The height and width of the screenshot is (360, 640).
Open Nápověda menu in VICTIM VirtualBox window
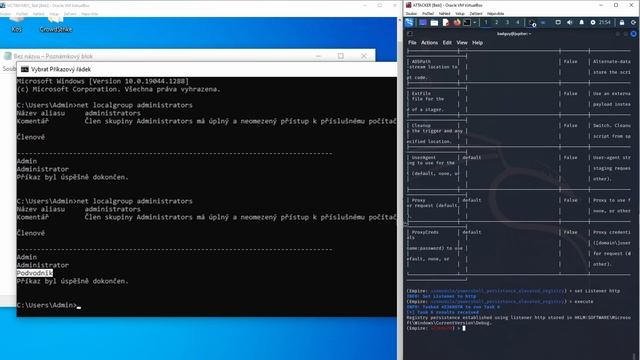coord(89,14)
